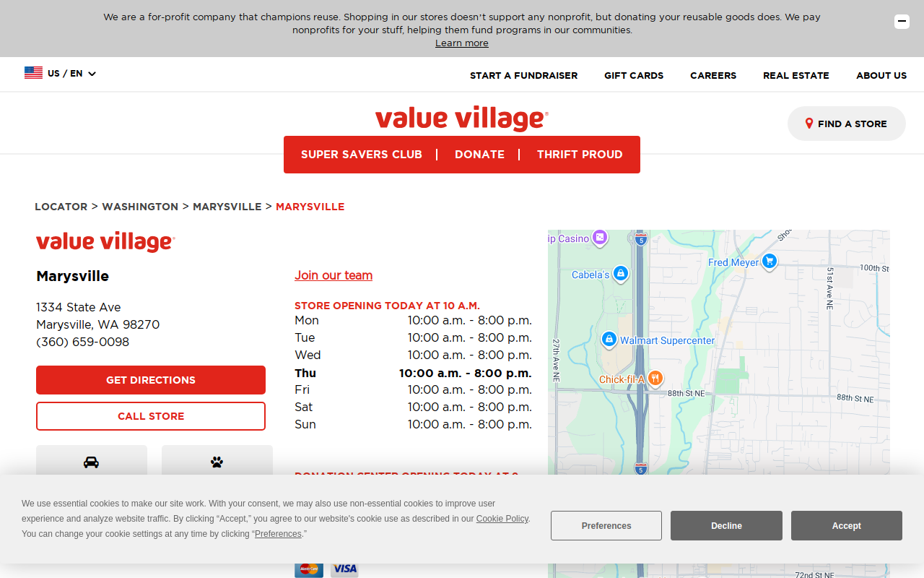Open the Donate tab
Screen dimensions: 924x578
479,155
